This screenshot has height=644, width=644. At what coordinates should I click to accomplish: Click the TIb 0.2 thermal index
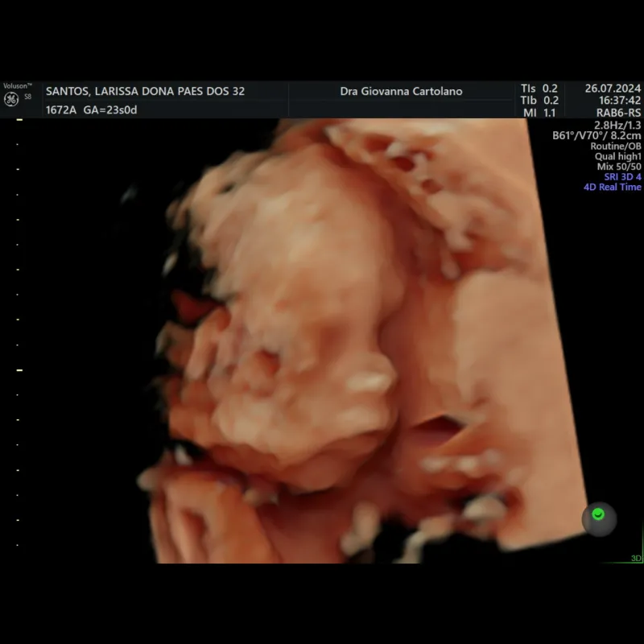point(539,101)
